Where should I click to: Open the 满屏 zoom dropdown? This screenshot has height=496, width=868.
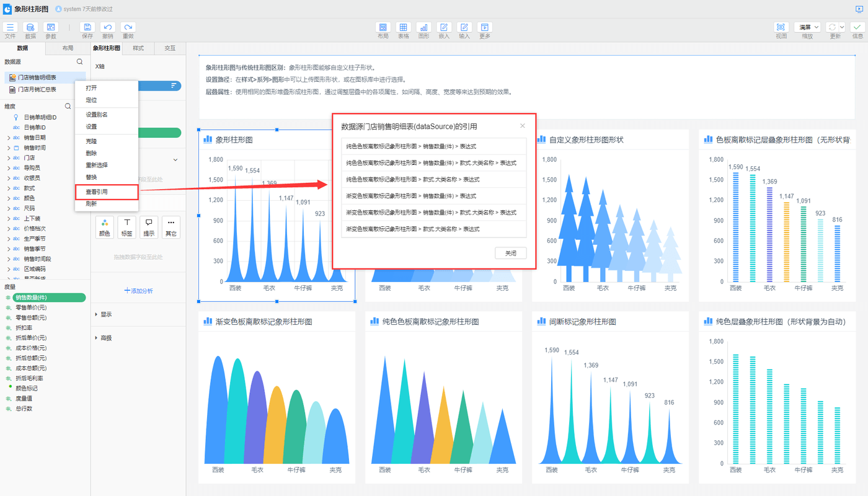807,27
